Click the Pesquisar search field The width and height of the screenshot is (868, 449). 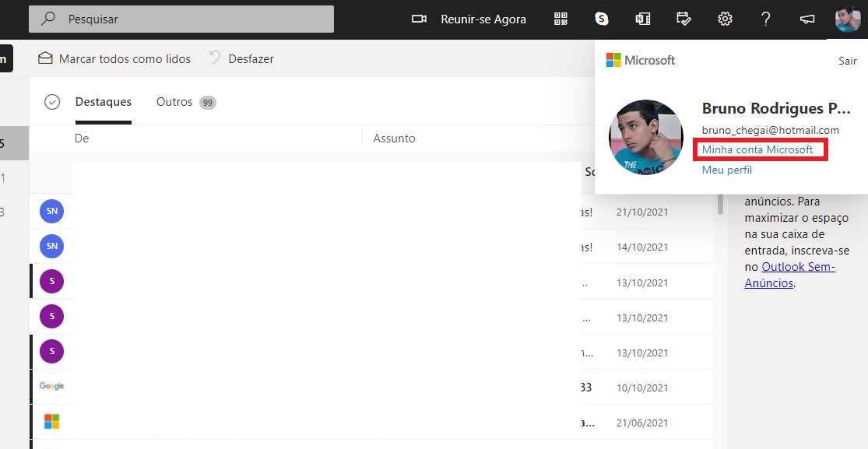pyautogui.click(x=181, y=19)
